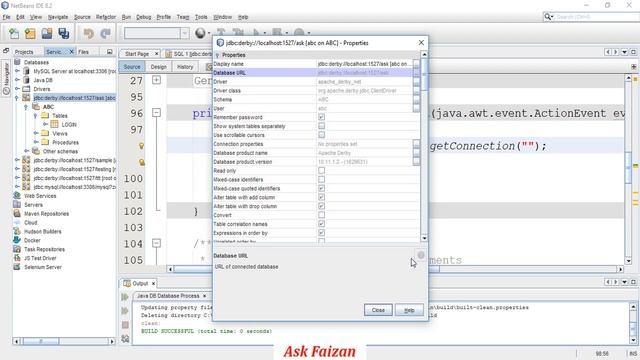640x360 pixels.
Task: Click the Task Repositories icon
Action: click(17, 249)
